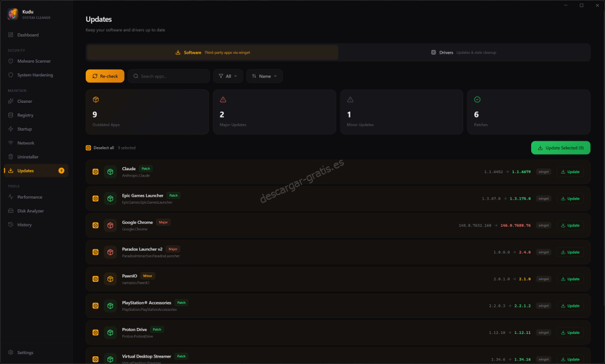Click the Performance activity icon
Viewport: 605px width, 364px height.
(x=11, y=197)
